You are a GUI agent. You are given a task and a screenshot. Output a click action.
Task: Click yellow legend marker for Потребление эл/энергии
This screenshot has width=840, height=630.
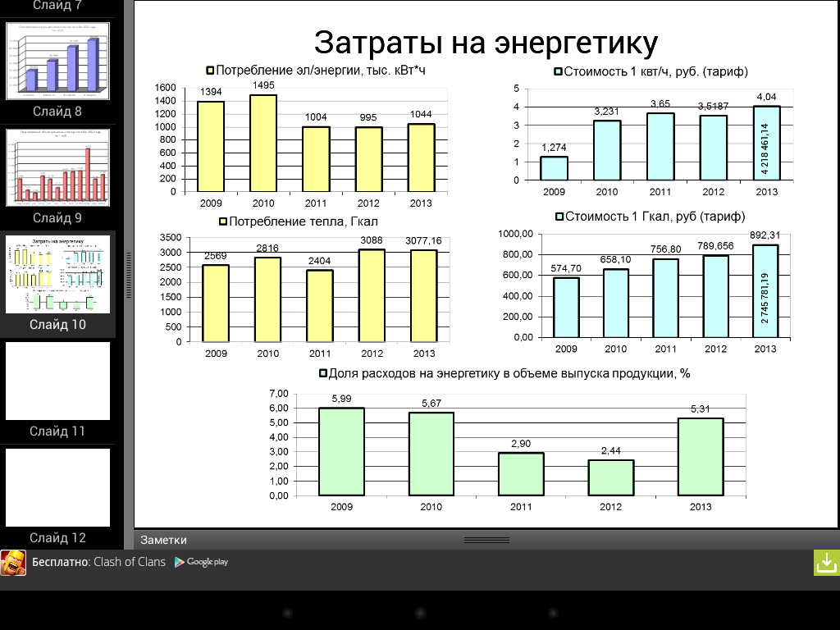coord(210,71)
